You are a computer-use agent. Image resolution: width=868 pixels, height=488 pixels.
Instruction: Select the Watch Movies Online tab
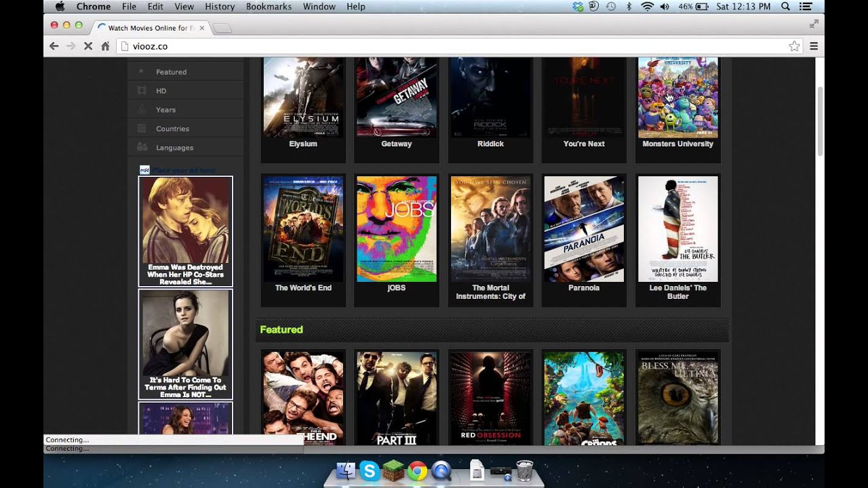[x=149, y=28]
